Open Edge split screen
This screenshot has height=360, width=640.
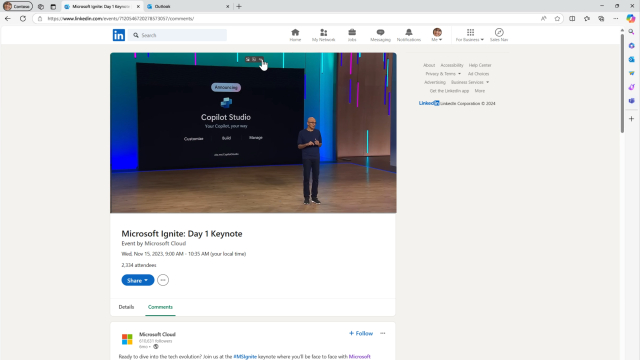[x=572, y=18]
